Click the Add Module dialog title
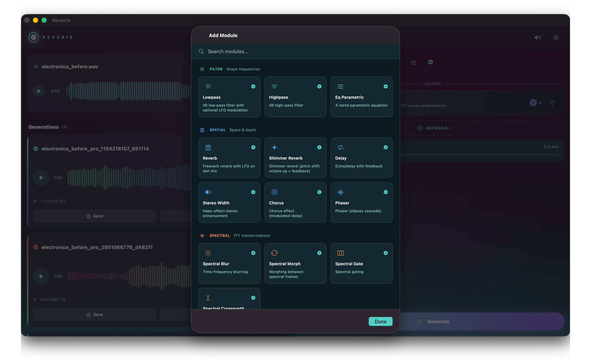Screen dimensions: 591x364 [223, 35]
